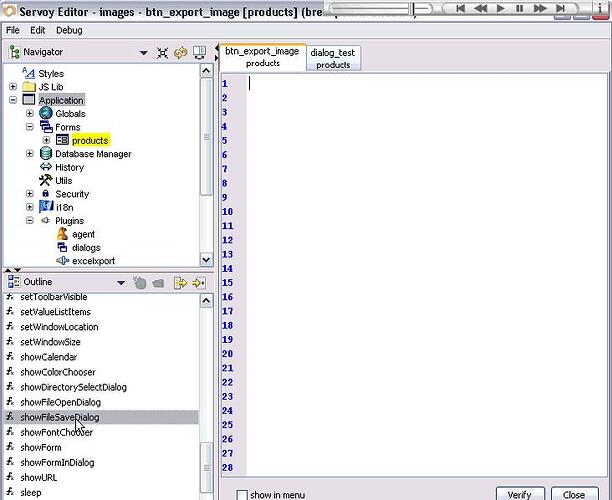Select the excelxport plugin icon

click(x=62, y=260)
